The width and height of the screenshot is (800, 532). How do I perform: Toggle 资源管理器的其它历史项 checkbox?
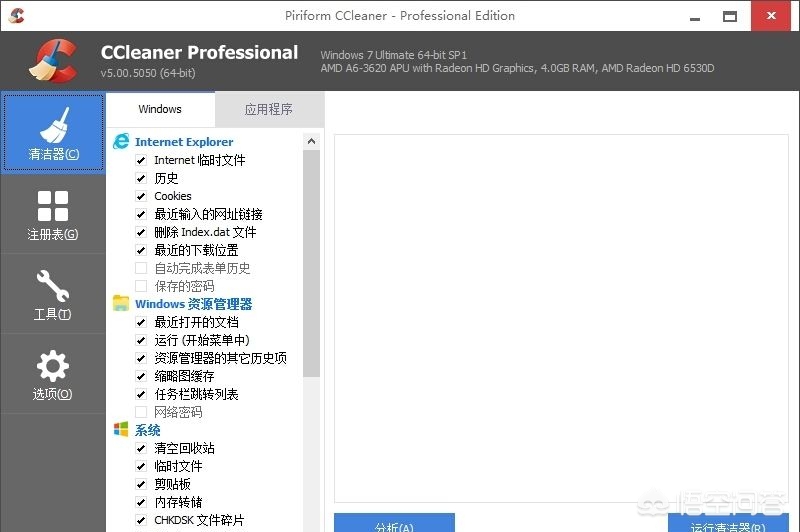[x=141, y=358]
